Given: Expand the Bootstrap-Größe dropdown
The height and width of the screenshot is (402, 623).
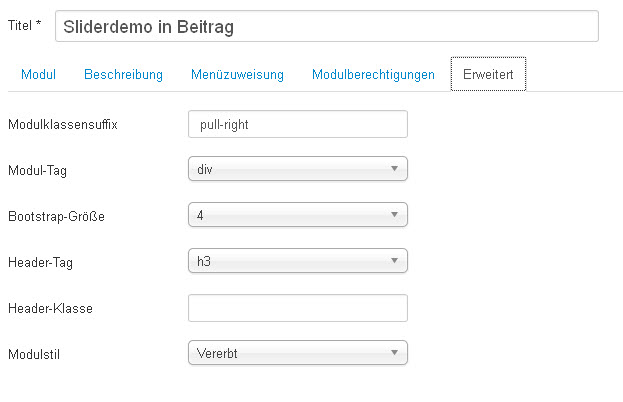Looking at the screenshot, I should pyautogui.click(x=297, y=215).
